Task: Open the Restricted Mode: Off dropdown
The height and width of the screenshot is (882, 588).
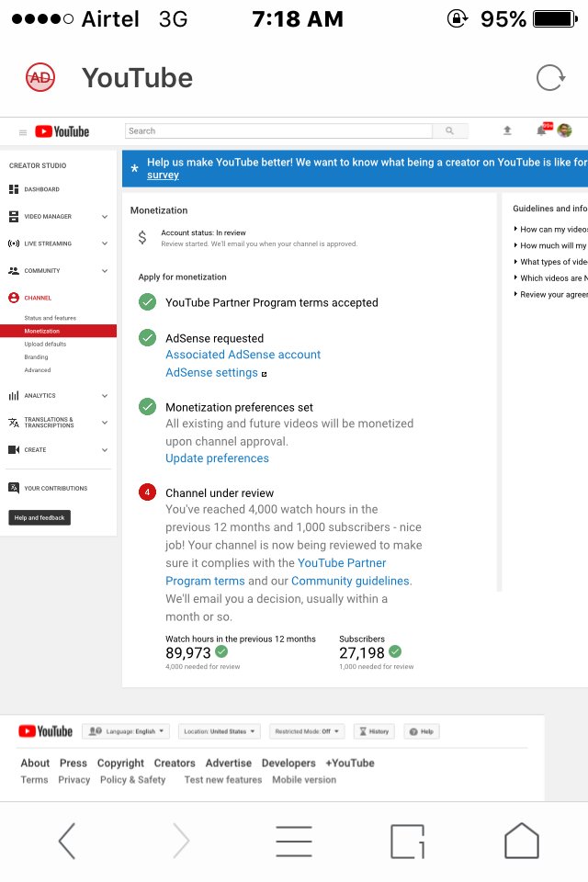Action: pyautogui.click(x=307, y=731)
